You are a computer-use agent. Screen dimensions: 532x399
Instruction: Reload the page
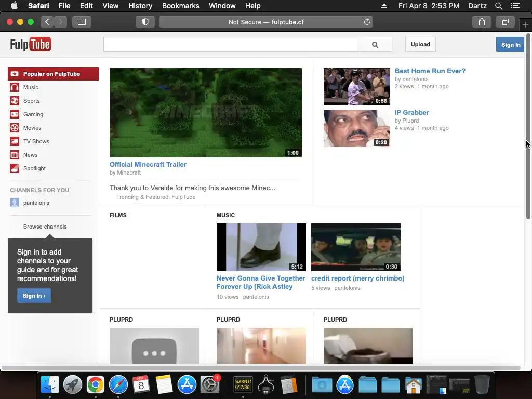click(x=367, y=22)
